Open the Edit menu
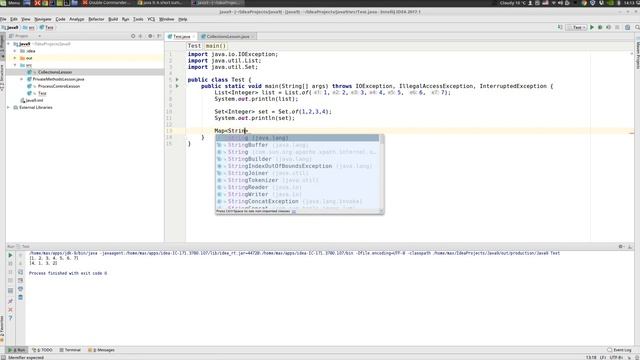 (14, 19)
